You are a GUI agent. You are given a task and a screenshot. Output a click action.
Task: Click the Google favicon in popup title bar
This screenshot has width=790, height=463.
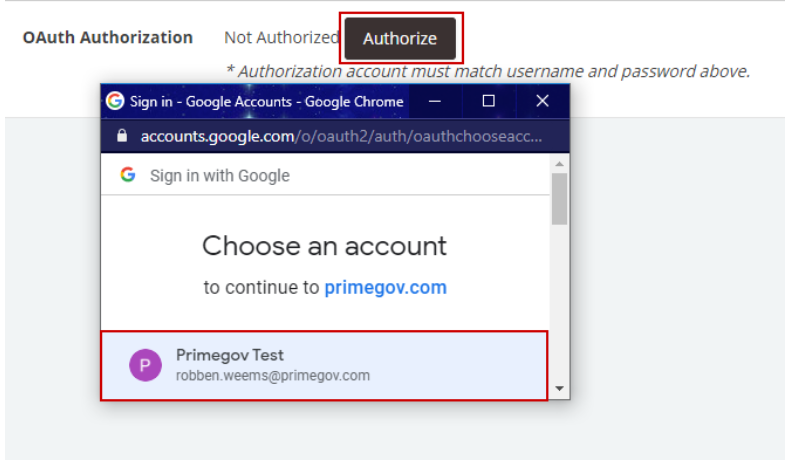115,101
